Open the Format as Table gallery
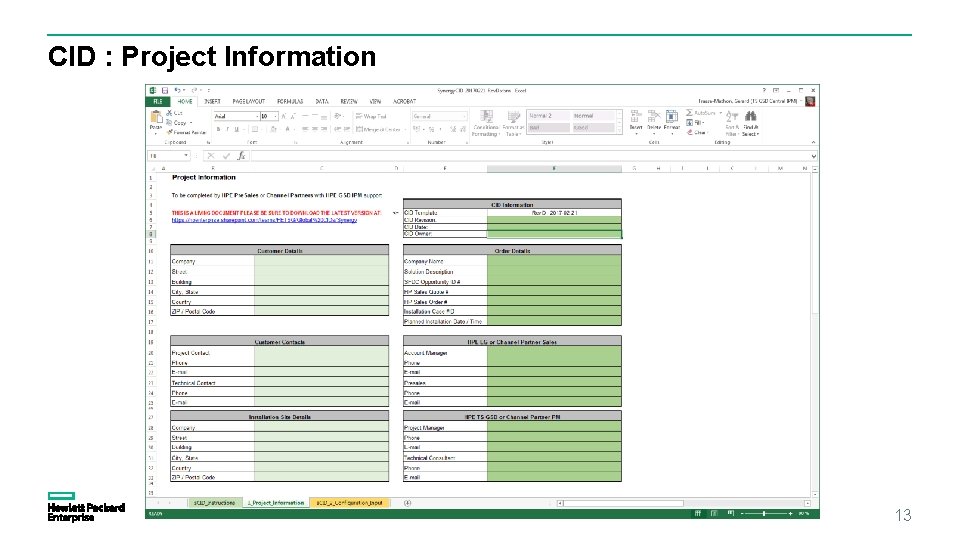This screenshot has height=540, width=960. [x=513, y=123]
